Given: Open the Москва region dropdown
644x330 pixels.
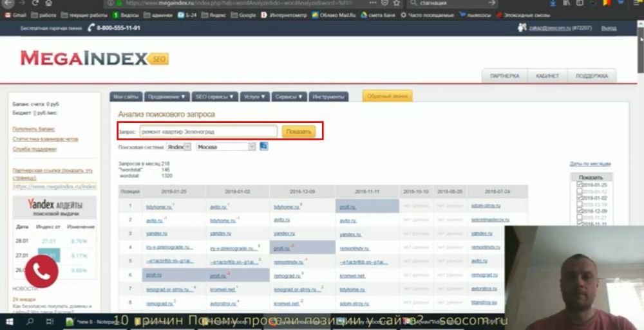Looking at the screenshot, I should point(225,147).
